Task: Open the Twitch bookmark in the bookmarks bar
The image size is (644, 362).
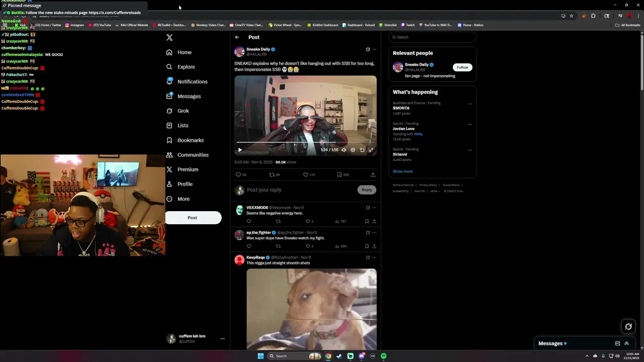Action: point(408,25)
